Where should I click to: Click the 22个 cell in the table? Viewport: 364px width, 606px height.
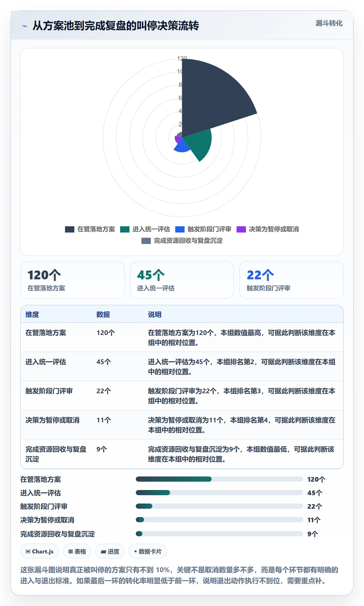(x=104, y=391)
